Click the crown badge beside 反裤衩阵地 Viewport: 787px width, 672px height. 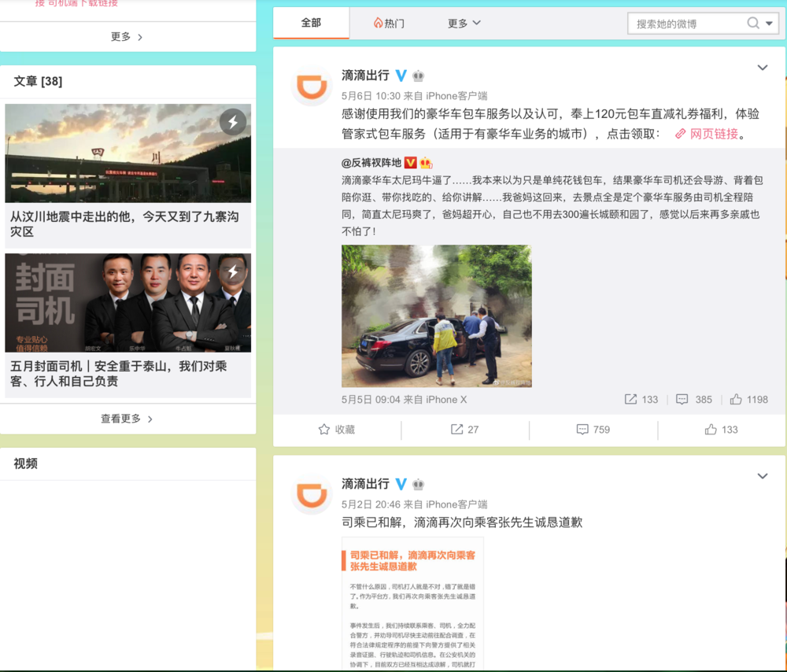click(426, 163)
